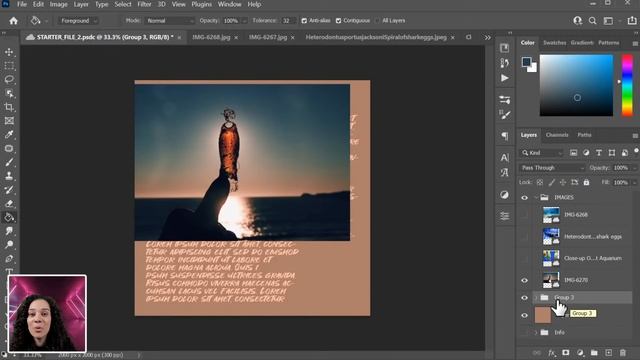Toggle the Anti-alias checkbox

304,21
